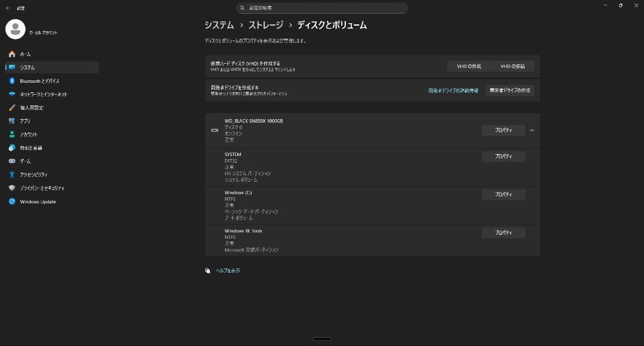Click the back arrow in title bar
This screenshot has height=346, width=644.
[8, 8]
